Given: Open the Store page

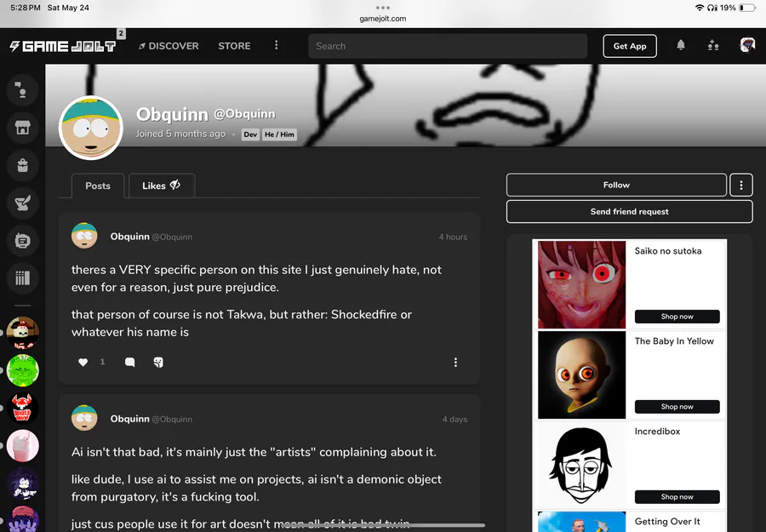Looking at the screenshot, I should click(x=234, y=46).
